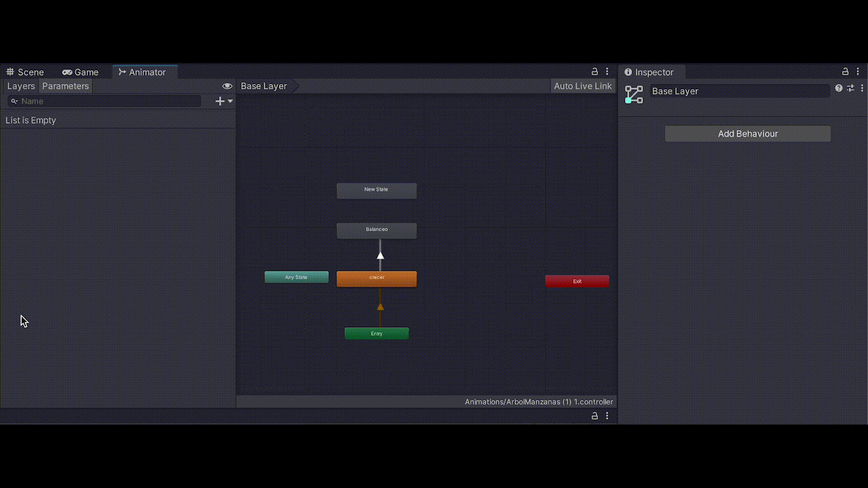Viewport: 868px width, 488px height.
Task: Open the bottom panel three-dot menu
Action: (607, 416)
